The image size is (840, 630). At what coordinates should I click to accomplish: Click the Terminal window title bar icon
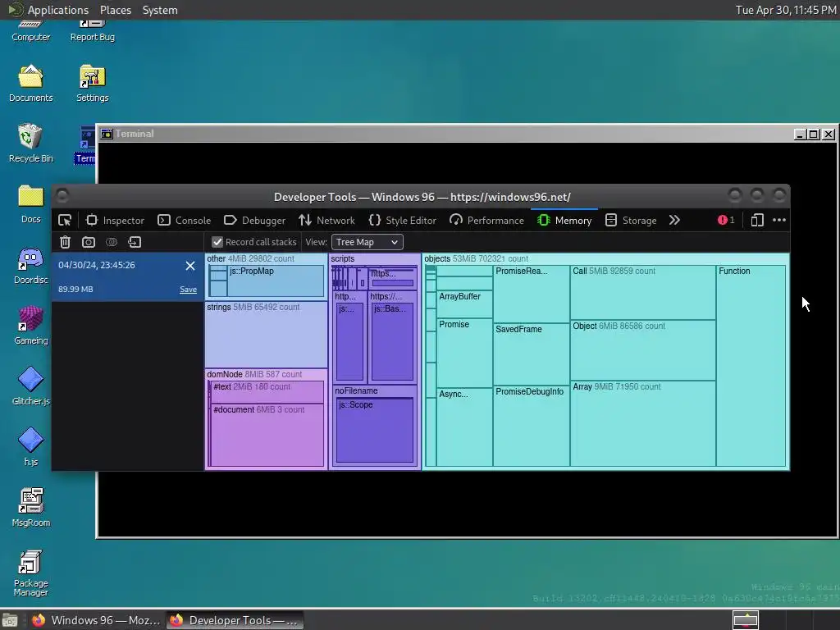click(107, 134)
